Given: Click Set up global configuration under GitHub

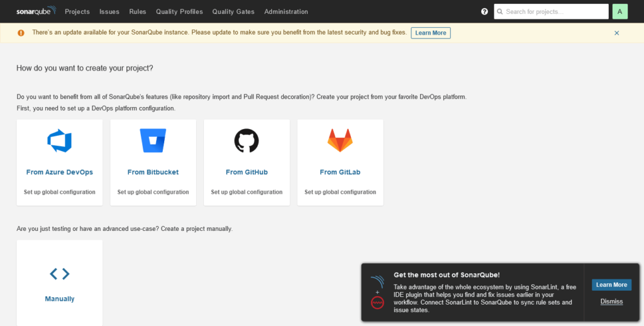Looking at the screenshot, I should [x=247, y=192].
